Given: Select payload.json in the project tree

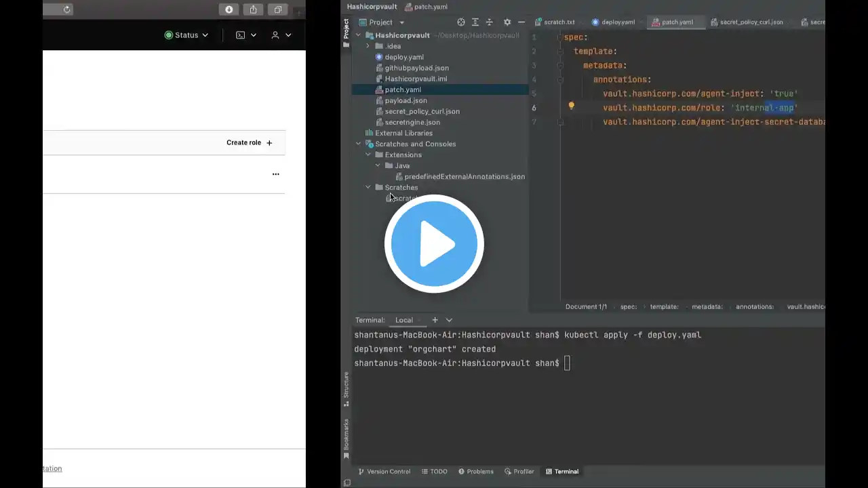Looking at the screenshot, I should [x=406, y=100].
